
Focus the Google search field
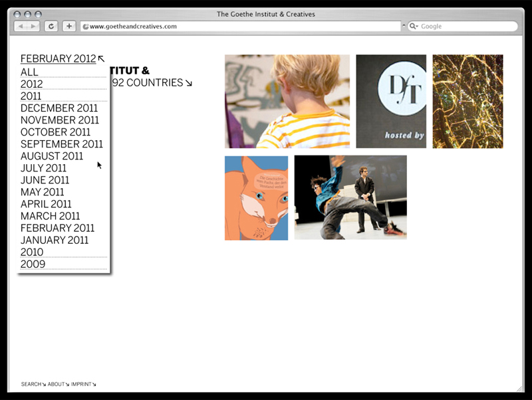463,26
